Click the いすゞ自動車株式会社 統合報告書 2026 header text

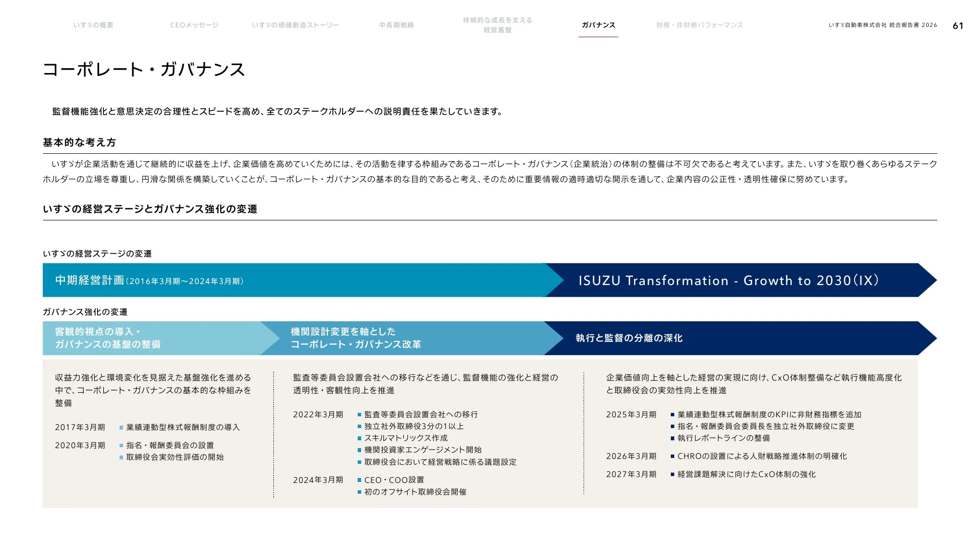pos(882,25)
